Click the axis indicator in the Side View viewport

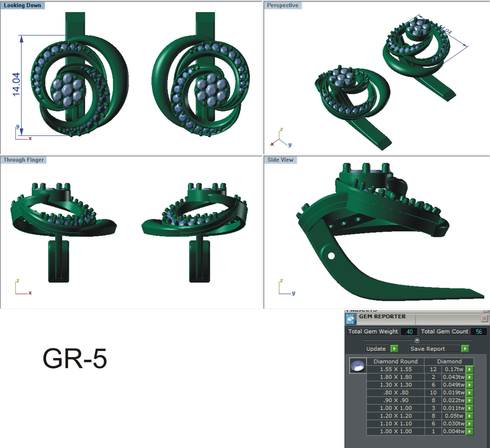coord(281,287)
